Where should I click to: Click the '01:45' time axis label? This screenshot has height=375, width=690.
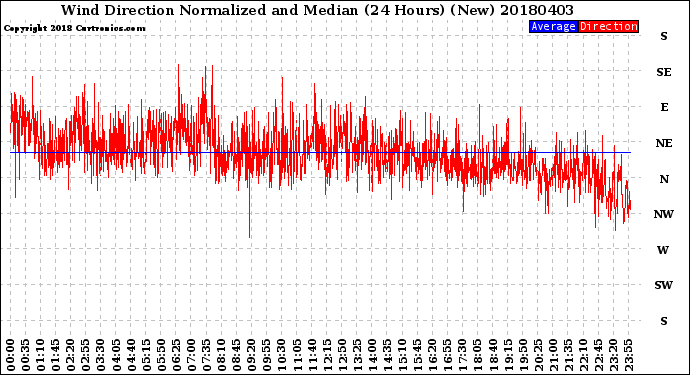(56, 355)
